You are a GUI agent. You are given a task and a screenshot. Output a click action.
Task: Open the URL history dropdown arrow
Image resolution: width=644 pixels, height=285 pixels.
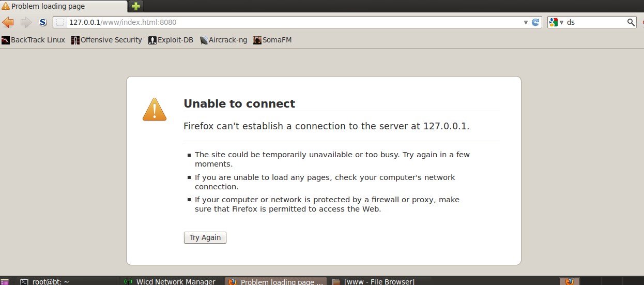click(526, 22)
